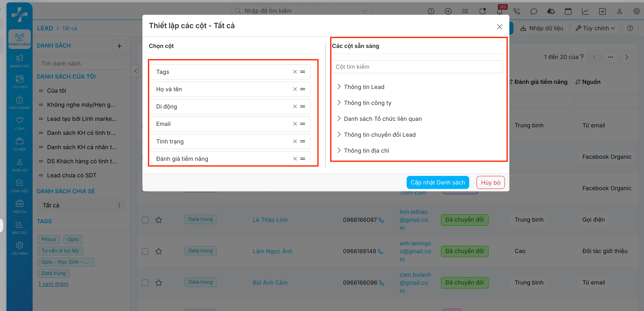
Task: Click the Cột tìm kiếm search field
Action: [417, 67]
